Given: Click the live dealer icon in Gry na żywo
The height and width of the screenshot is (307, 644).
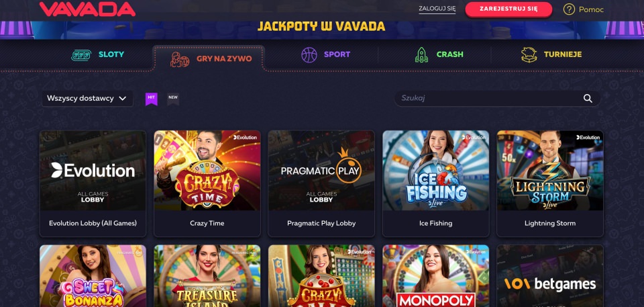Looking at the screenshot, I should pyautogui.click(x=180, y=59).
